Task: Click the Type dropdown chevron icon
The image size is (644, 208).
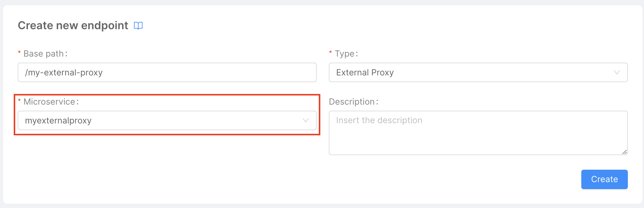Action: click(617, 72)
